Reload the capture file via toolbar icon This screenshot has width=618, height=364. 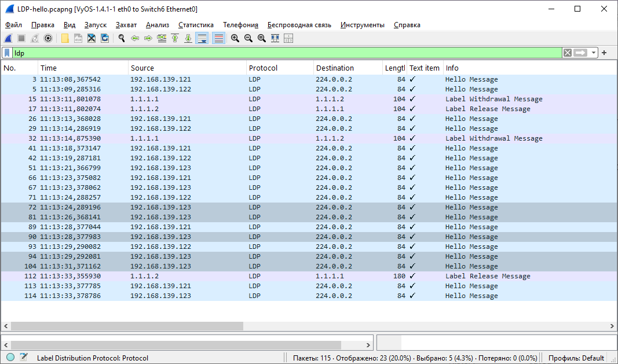pyautogui.click(x=105, y=38)
